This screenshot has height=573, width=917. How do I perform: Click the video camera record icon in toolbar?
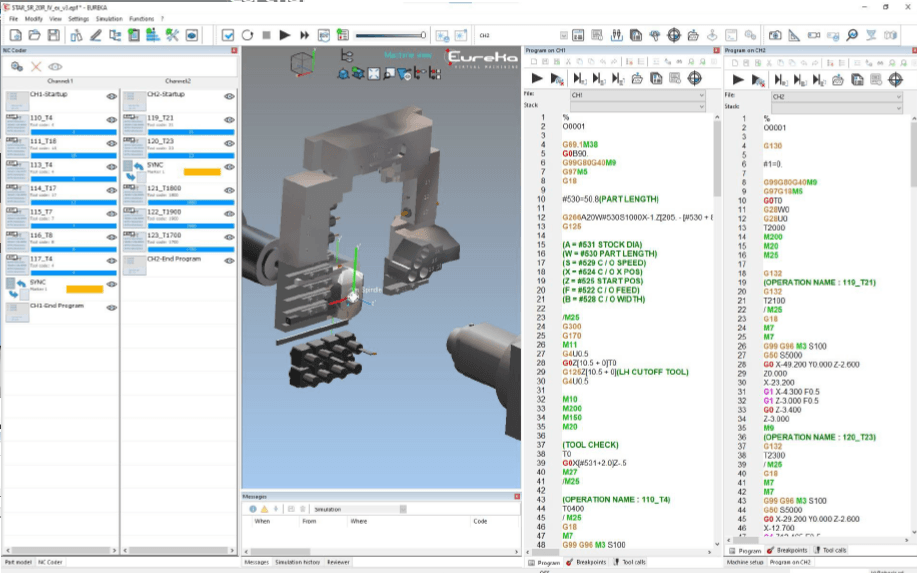(x=813, y=35)
